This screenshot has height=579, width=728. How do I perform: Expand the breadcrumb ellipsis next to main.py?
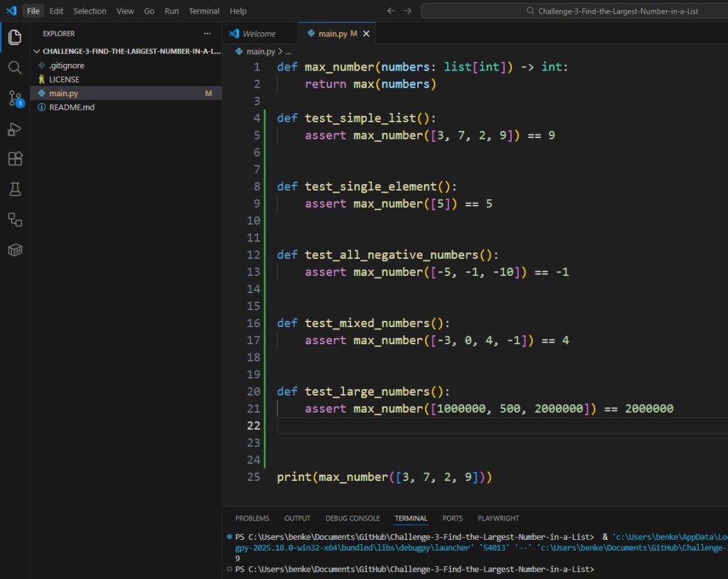tap(287, 51)
